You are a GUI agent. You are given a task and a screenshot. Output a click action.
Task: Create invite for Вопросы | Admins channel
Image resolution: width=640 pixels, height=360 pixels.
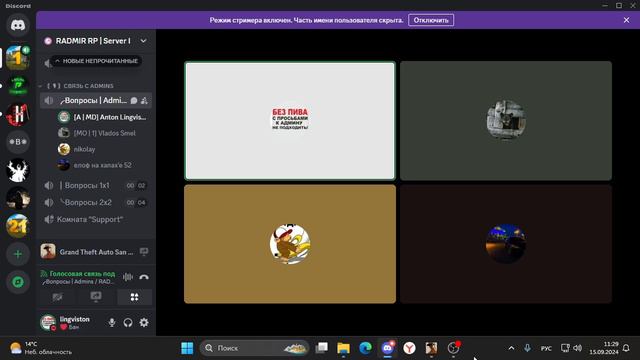coord(144,100)
